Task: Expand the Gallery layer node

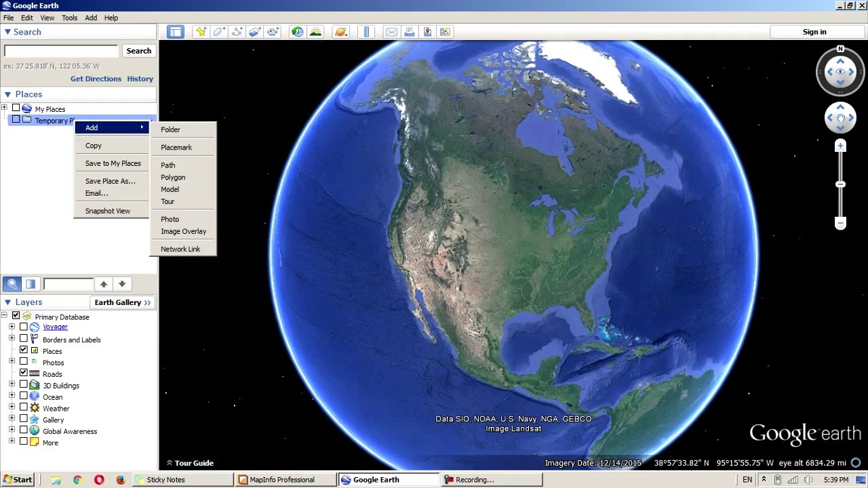Action: 12,419
